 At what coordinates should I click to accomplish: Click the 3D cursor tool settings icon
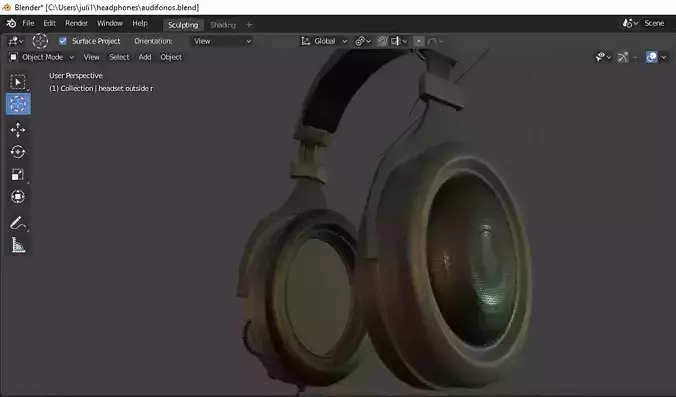coord(40,41)
